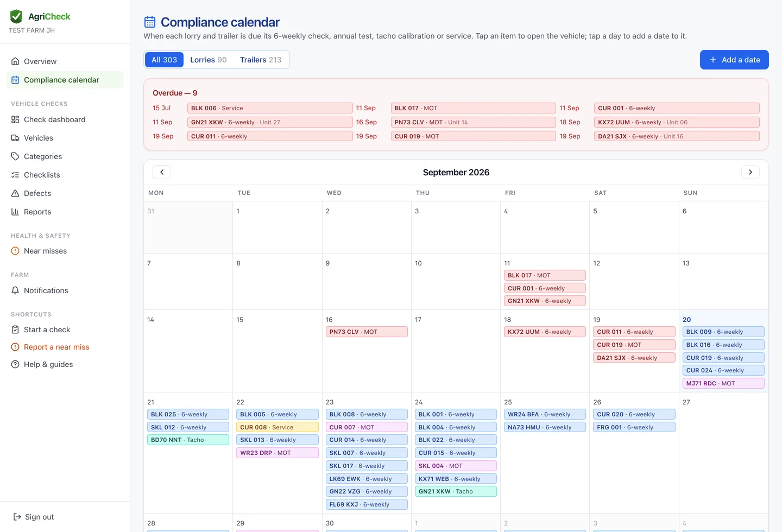
Task: Click the Notifications bell icon
Action: click(15, 290)
